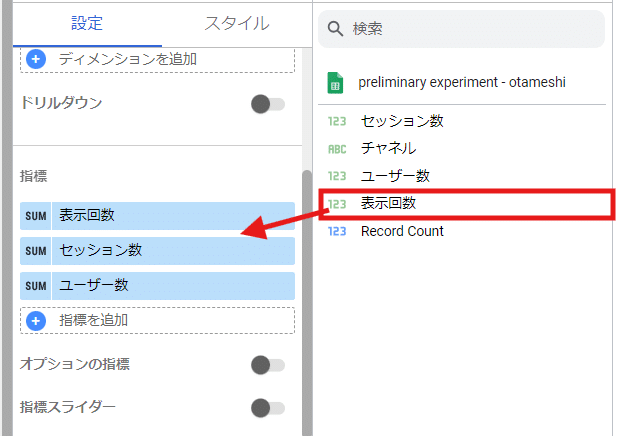The width and height of the screenshot is (617, 436).
Task: Click the magnifying glass search icon
Action: click(x=335, y=29)
